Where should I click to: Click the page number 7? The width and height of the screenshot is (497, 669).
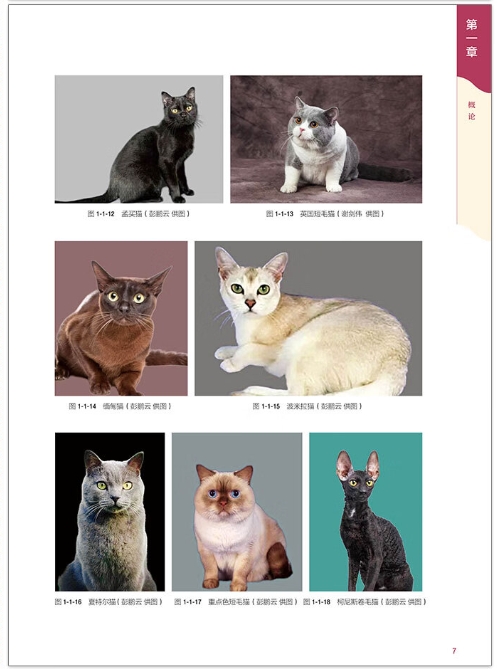point(454,651)
